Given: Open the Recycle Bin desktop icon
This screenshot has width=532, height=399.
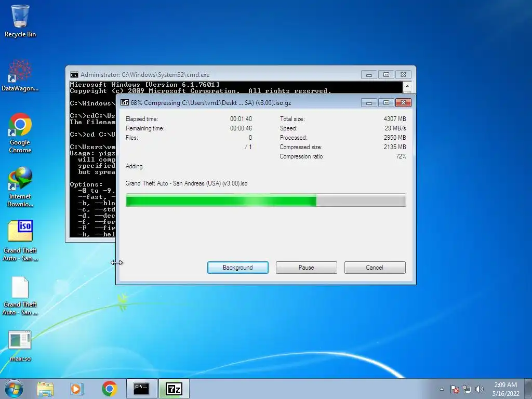Looking at the screenshot, I should pyautogui.click(x=20, y=21).
